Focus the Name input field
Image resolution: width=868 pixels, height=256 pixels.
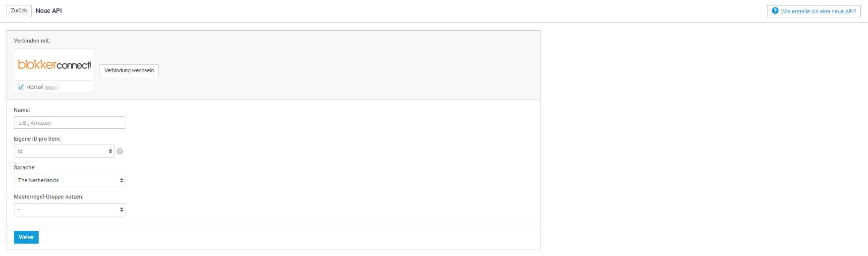(69, 123)
